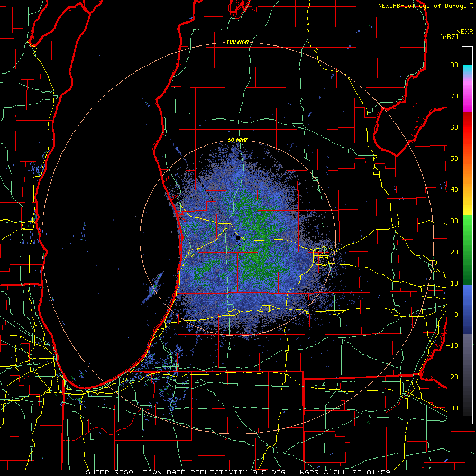Click the bright green segment of the color bar

pyautogui.click(x=467, y=226)
